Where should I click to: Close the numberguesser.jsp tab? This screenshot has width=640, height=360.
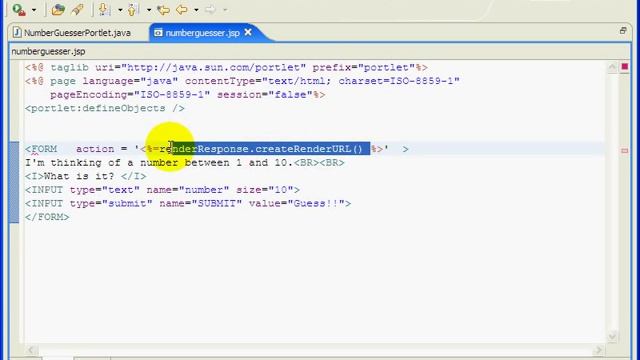pyautogui.click(x=248, y=32)
